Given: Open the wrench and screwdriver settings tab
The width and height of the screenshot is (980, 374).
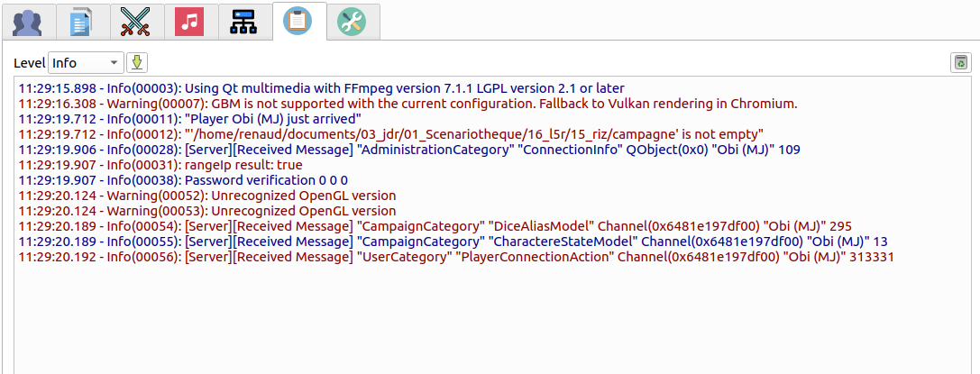Looking at the screenshot, I should (352, 22).
